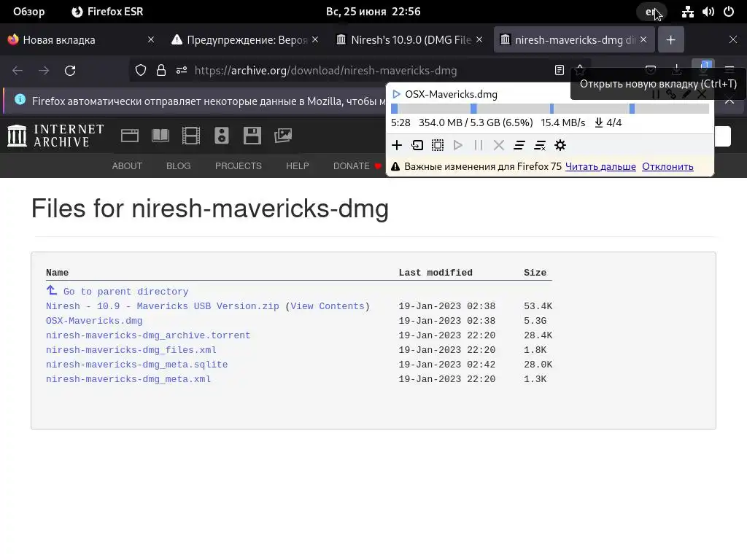Click select-all dotted square icon
Viewport: 747px width, 560px height.
tap(438, 145)
